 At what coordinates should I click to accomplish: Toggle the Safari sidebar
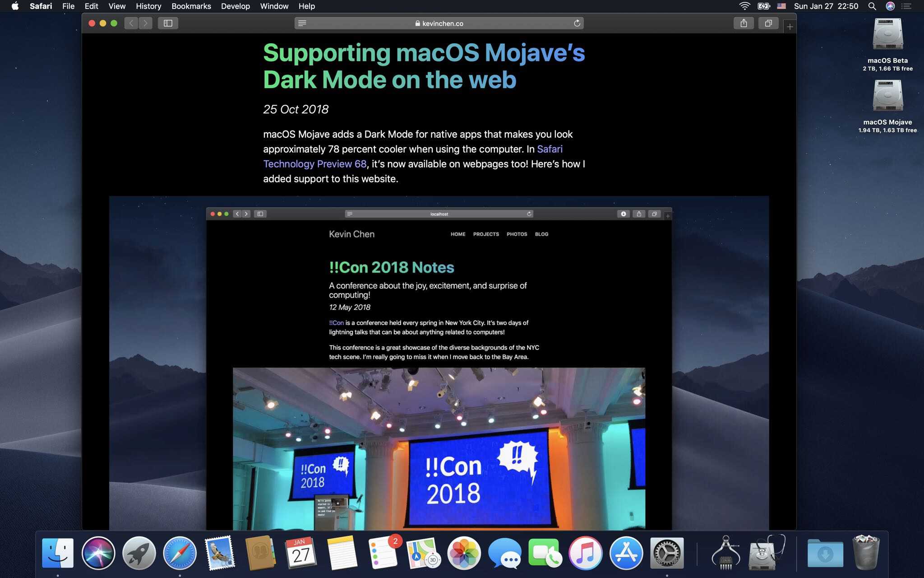coord(168,23)
